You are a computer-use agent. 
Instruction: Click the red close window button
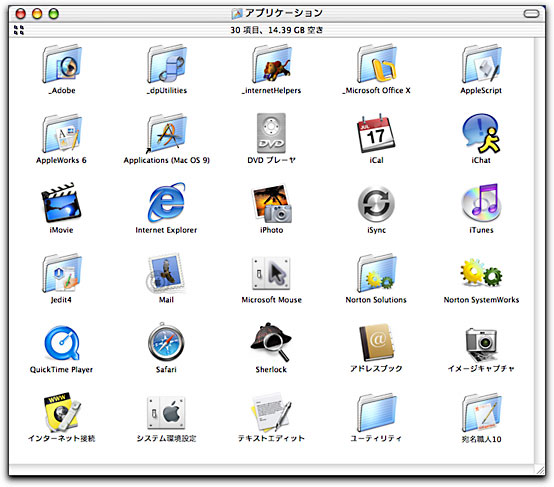pos(20,14)
